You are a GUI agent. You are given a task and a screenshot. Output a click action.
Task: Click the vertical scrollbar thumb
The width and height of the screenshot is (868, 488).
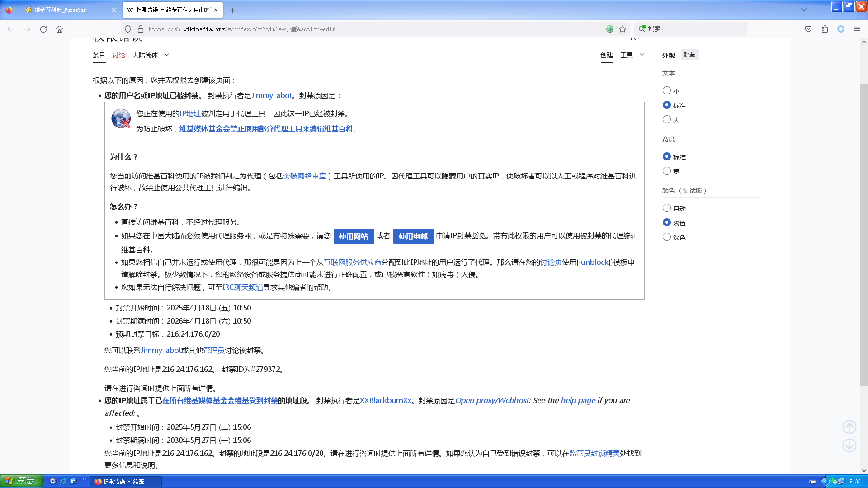[x=864, y=235]
